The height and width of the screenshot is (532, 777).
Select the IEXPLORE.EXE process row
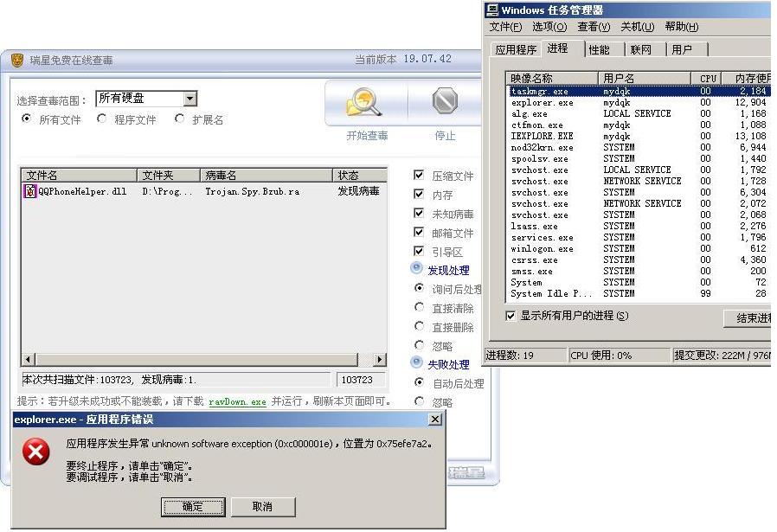[639, 136]
